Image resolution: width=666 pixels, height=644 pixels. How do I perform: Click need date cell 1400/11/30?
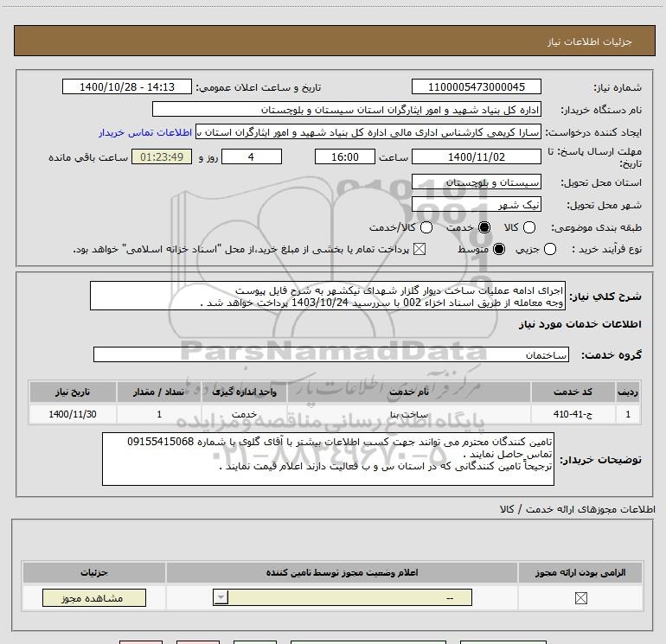(x=73, y=414)
